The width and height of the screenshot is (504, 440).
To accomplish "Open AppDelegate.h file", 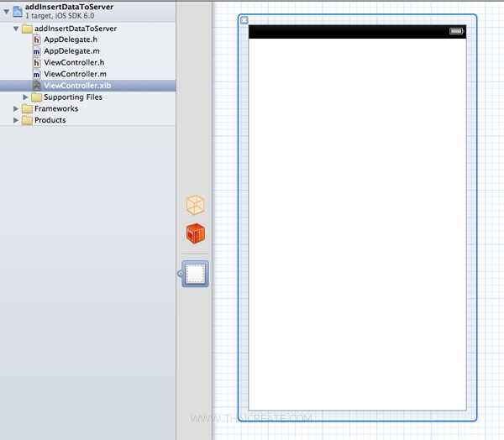I will [x=71, y=39].
